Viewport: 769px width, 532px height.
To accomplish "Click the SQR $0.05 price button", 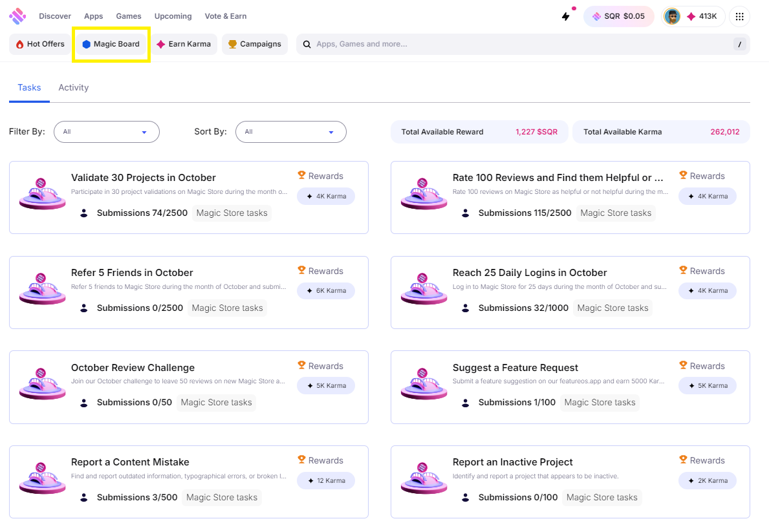I will point(619,16).
